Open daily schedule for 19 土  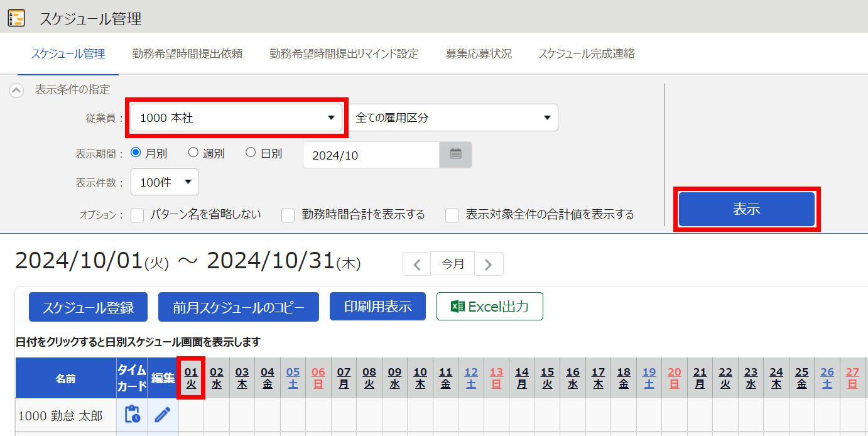pyautogui.click(x=649, y=378)
